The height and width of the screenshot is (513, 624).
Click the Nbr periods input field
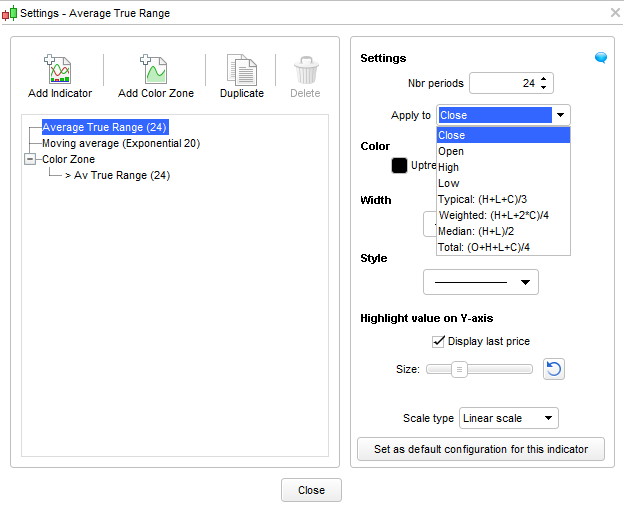[503, 83]
